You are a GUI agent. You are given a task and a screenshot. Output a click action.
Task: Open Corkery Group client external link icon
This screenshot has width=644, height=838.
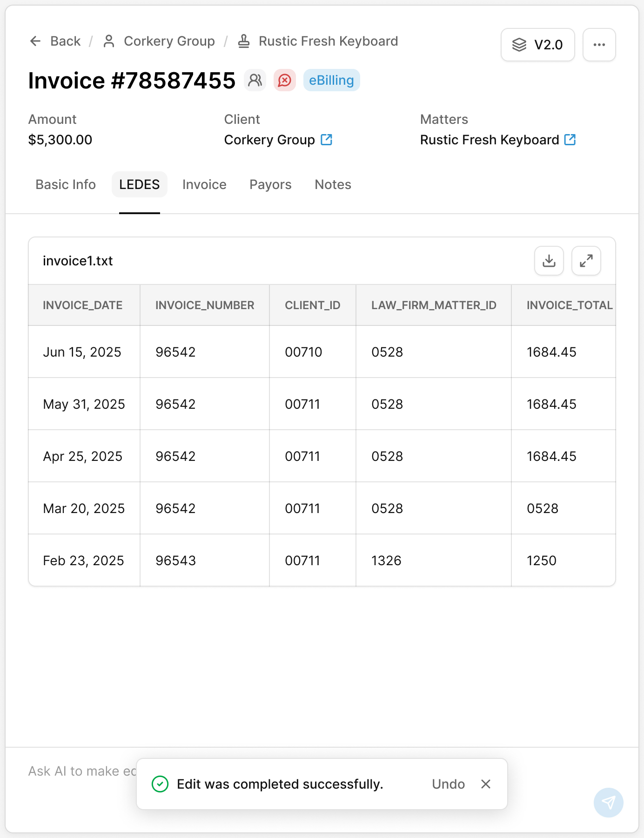(327, 140)
